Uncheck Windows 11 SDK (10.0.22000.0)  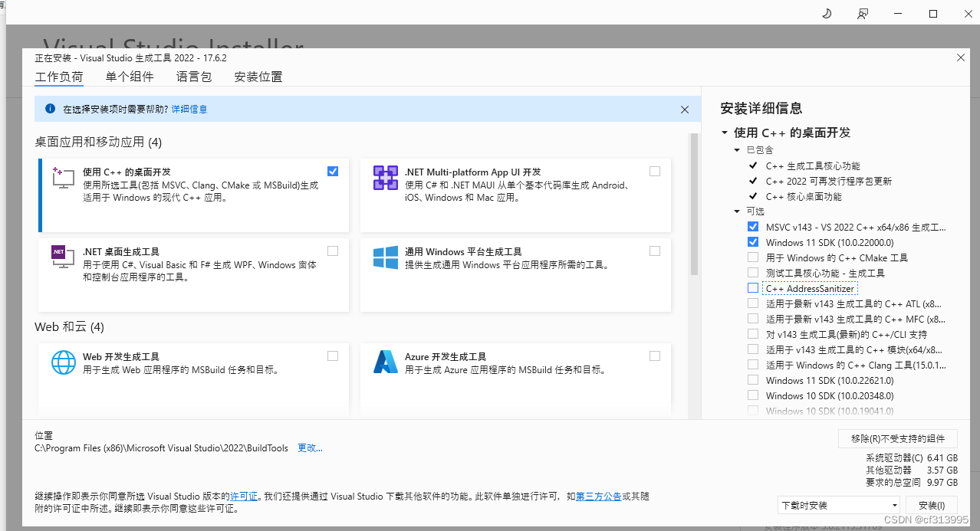[752, 242]
